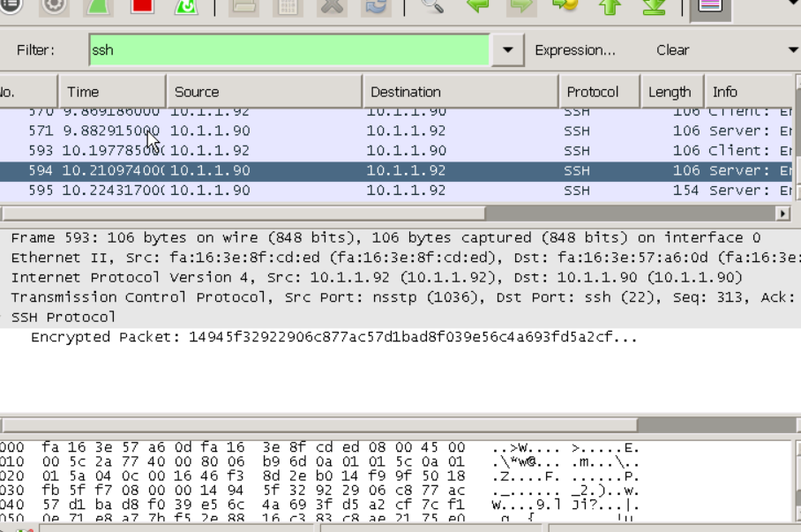Select the Ethernet II details row
The width and height of the screenshot is (801, 532).
tap(400, 258)
